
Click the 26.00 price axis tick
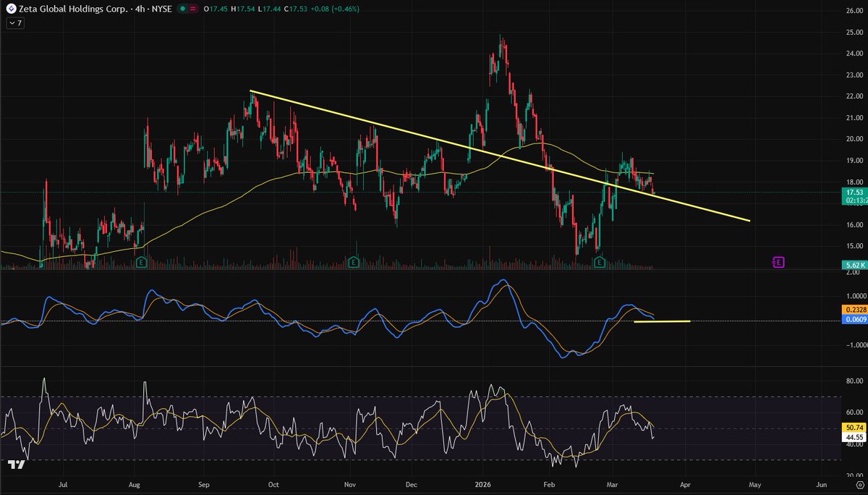click(854, 11)
